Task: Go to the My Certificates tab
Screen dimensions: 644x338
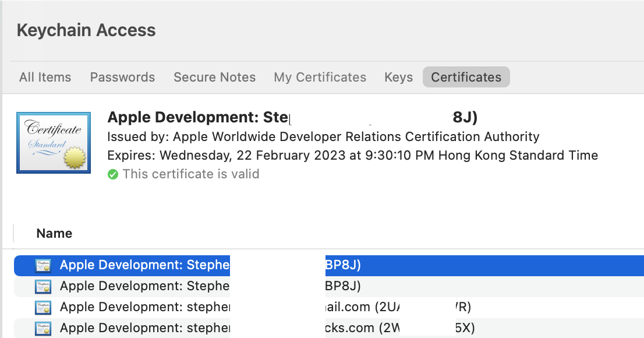Action: (320, 78)
